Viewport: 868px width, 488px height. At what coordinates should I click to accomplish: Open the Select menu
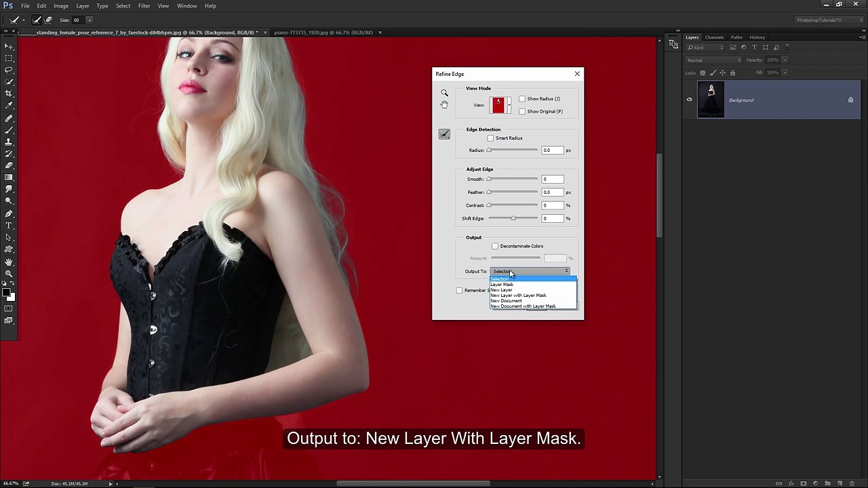(123, 6)
